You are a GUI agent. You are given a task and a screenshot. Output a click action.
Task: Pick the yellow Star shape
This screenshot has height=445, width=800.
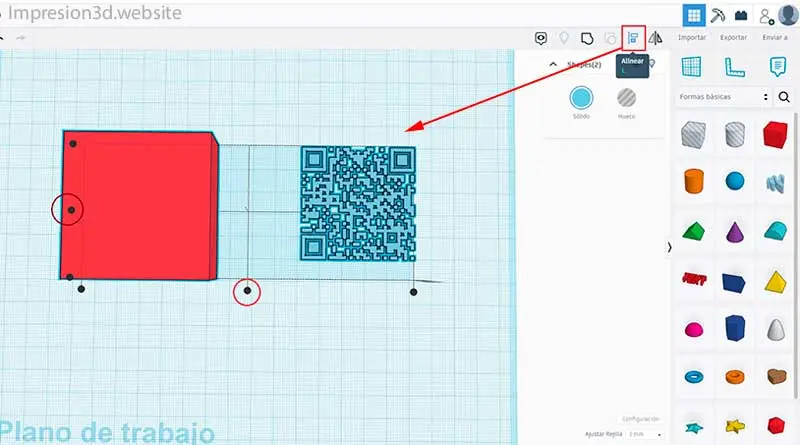click(x=735, y=425)
